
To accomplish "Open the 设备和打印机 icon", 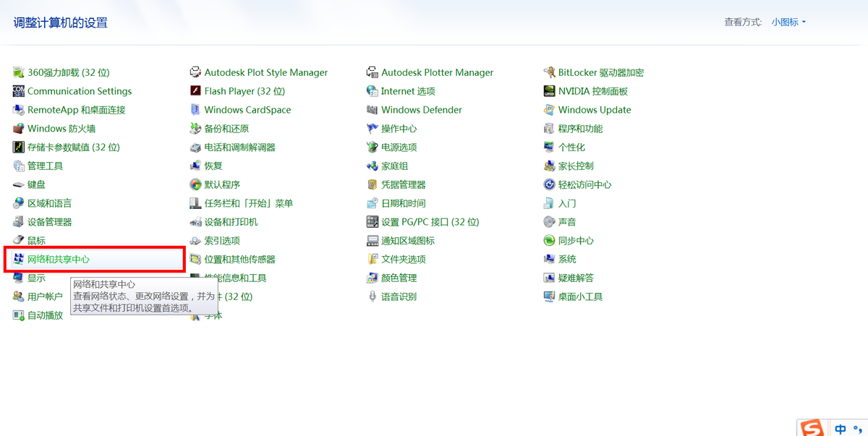I will tap(195, 222).
